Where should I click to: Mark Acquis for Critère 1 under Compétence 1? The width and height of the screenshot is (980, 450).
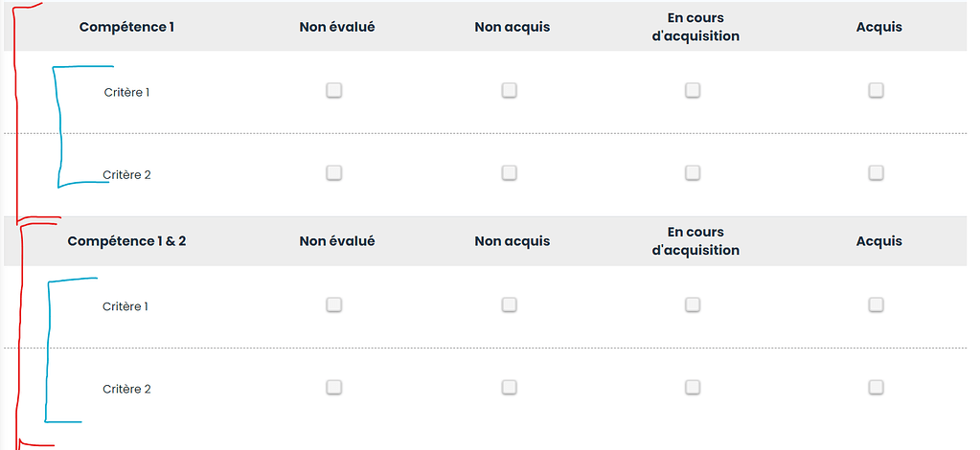(x=876, y=90)
